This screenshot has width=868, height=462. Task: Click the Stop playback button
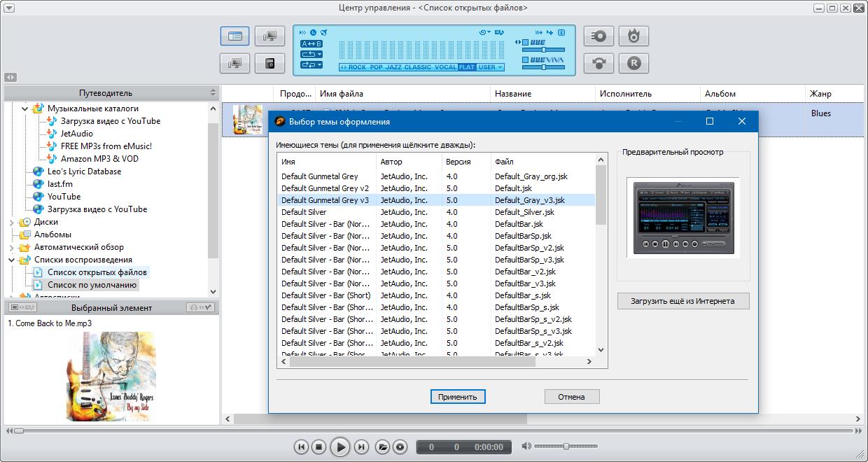point(318,447)
